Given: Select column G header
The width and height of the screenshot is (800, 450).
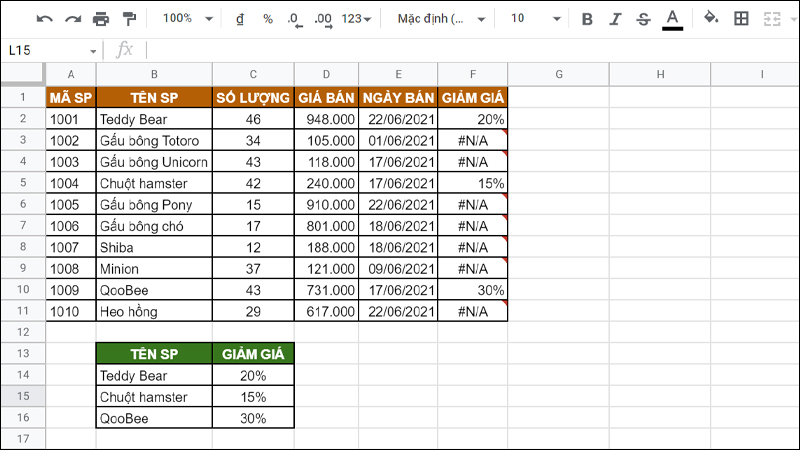Looking at the screenshot, I should pos(559,74).
